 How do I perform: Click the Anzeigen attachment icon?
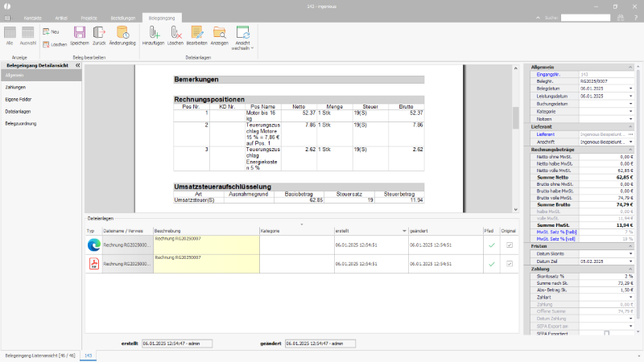pyautogui.click(x=219, y=33)
